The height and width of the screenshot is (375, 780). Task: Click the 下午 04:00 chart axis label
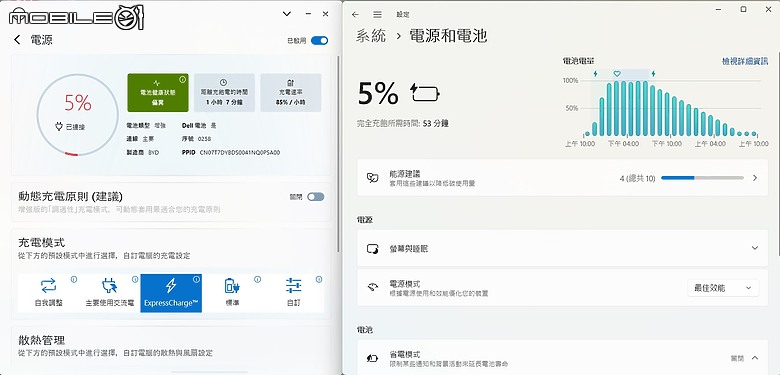pos(623,143)
